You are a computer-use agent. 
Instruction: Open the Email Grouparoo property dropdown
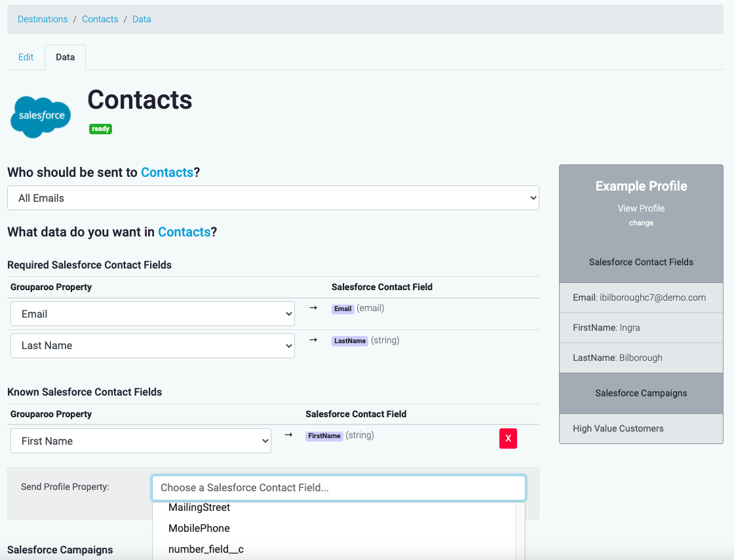point(153,314)
